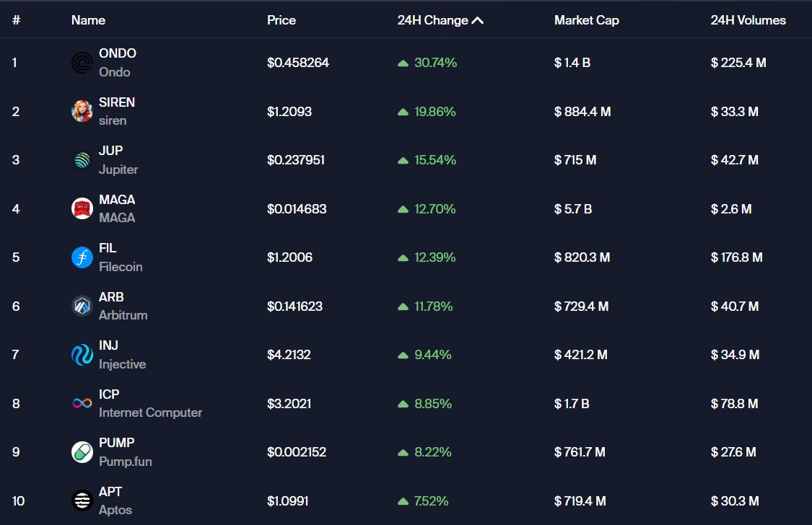Select the market cap $ 715 M

click(x=575, y=160)
